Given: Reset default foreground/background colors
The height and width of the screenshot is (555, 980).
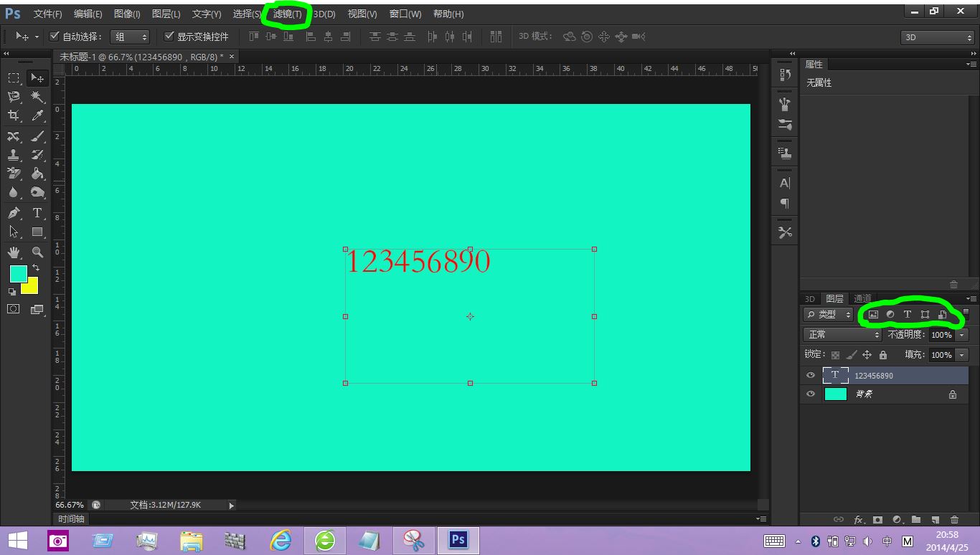Looking at the screenshot, I should pos(12,292).
